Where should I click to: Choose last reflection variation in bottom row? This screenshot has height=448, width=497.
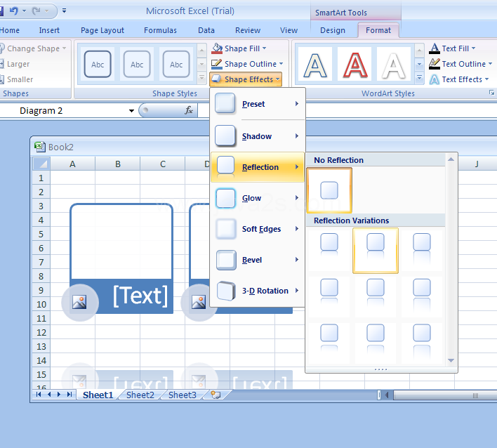[422, 343]
